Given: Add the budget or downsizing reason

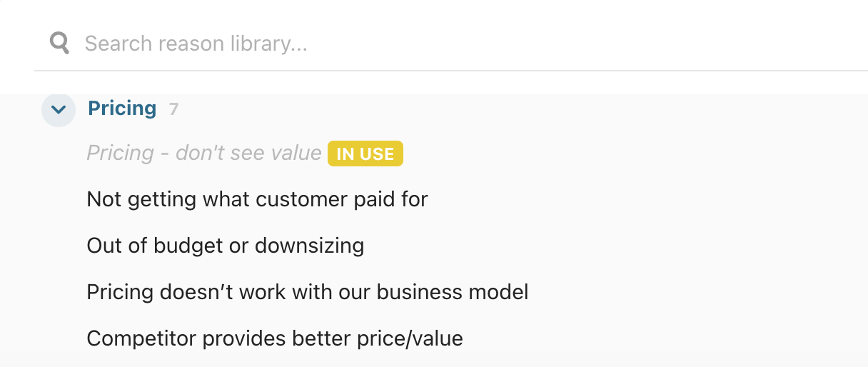Looking at the screenshot, I should [x=225, y=246].
